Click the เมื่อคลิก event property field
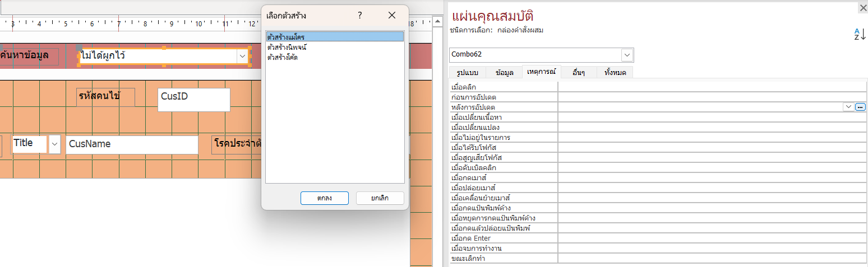The image size is (868, 267). click(x=712, y=87)
